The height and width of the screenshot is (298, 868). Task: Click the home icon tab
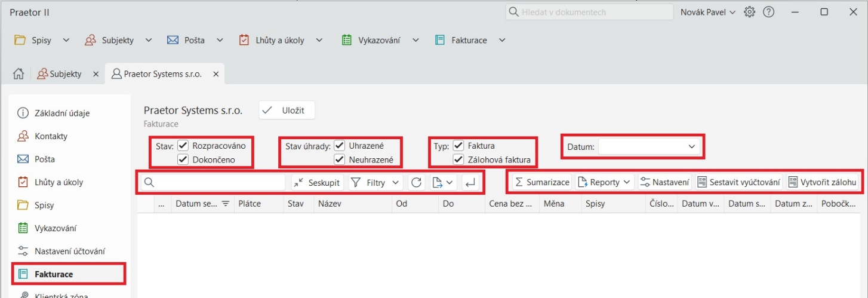(19, 75)
